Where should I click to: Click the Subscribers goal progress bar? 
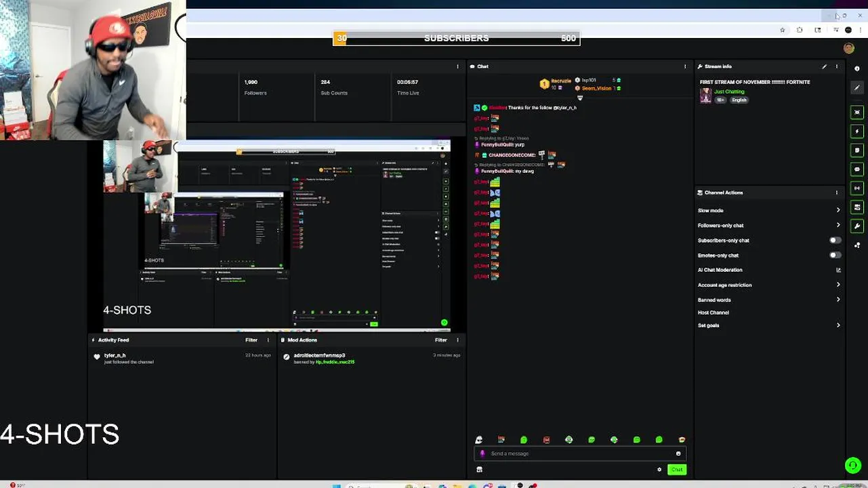(x=456, y=38)
